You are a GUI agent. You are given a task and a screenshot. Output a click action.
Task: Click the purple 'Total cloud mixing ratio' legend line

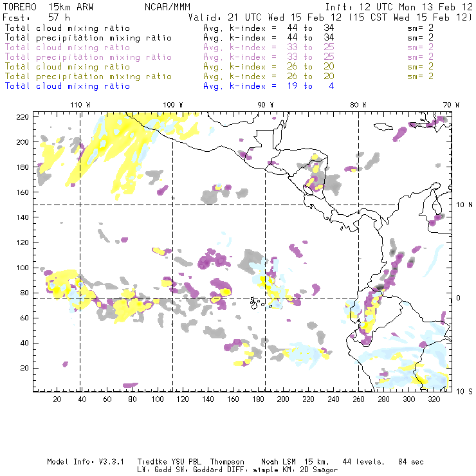(68, 48)
